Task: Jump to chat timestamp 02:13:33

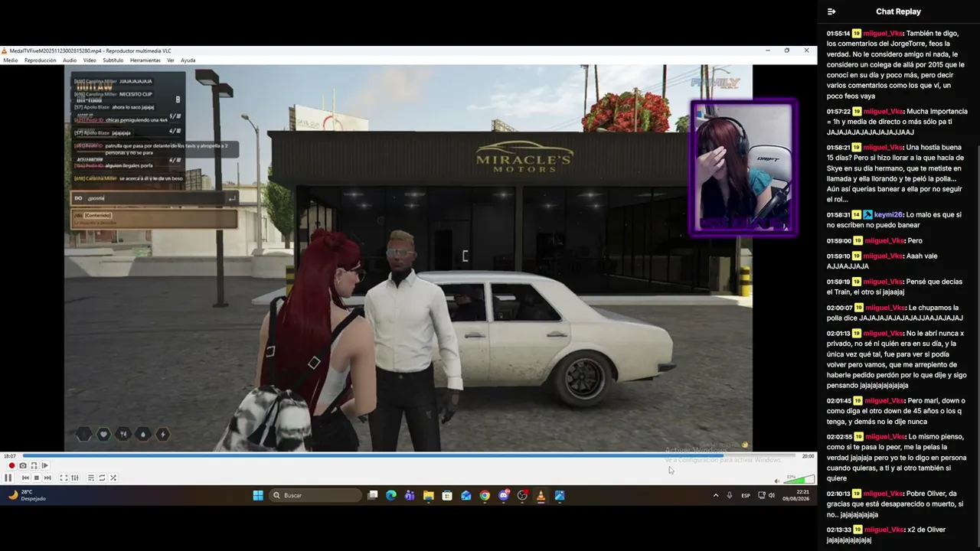Action: coord(839,530)
